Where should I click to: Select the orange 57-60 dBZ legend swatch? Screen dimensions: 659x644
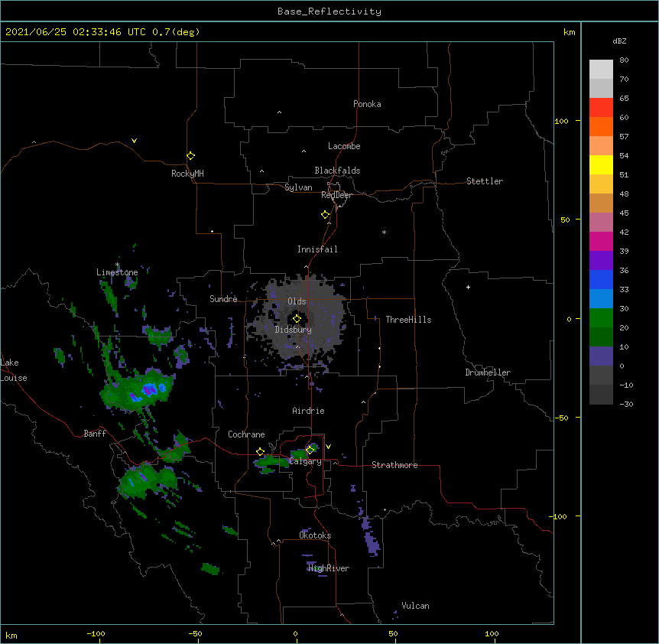[601, 126]
